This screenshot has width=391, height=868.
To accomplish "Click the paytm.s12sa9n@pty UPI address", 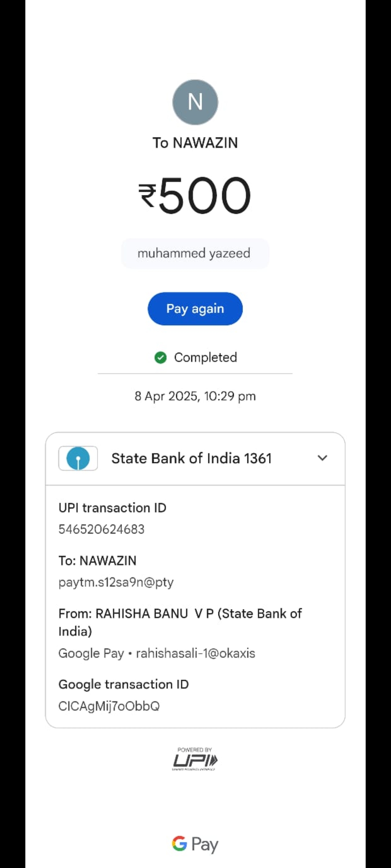I will click(116, 582).
